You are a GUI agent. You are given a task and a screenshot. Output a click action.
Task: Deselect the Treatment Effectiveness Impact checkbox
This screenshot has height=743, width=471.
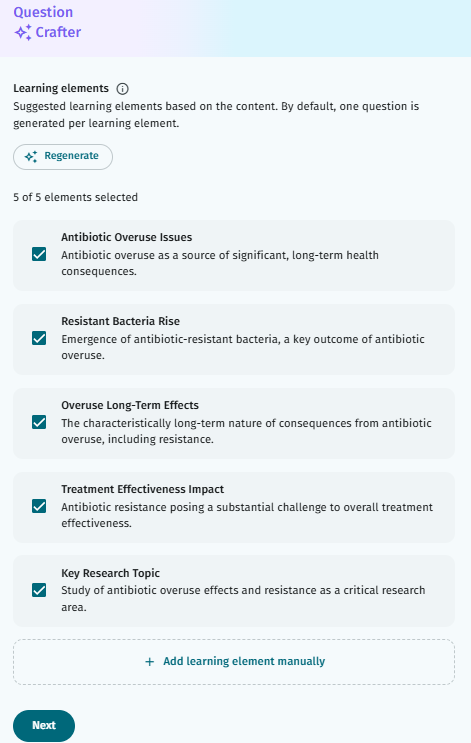coord(39,506)
